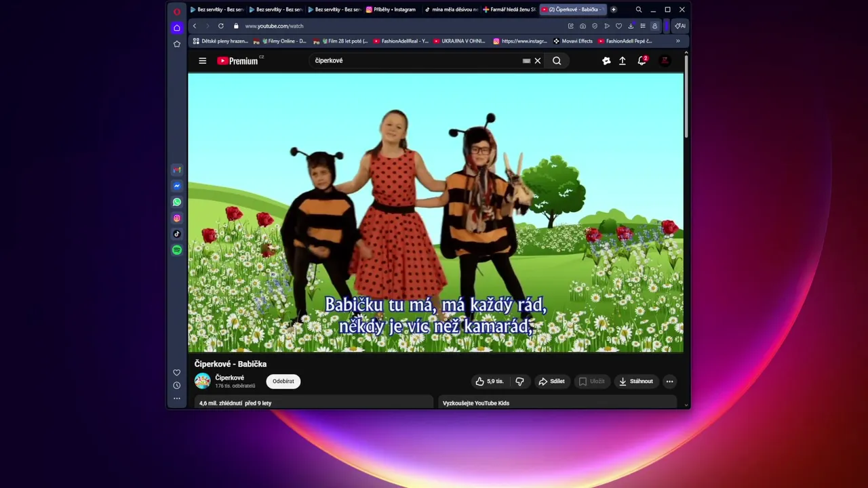Open Vyzkoušejte YouTube Kids promo
868x488 pixels.
[x=557, y=403]
